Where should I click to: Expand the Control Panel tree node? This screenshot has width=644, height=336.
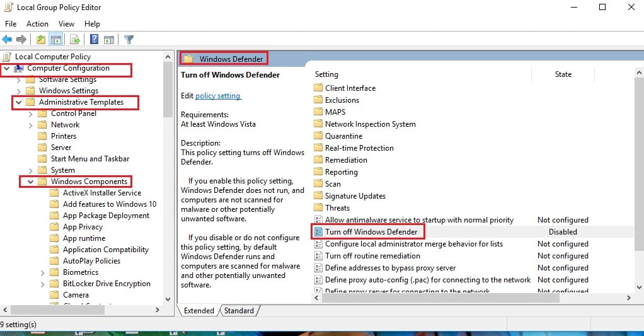(30, 113)
